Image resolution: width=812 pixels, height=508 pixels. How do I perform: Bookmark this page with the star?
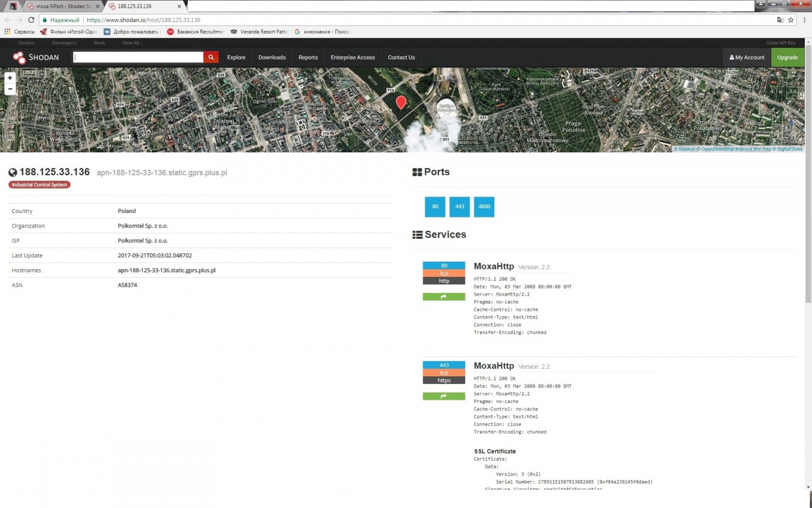tap(791, 20)
